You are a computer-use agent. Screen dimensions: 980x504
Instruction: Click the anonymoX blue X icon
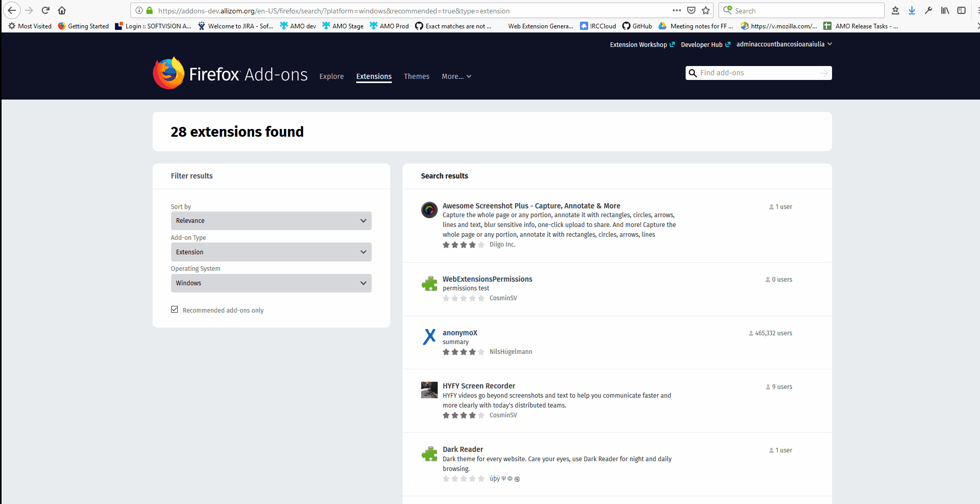pyautogui.click(x=429, y=337)
